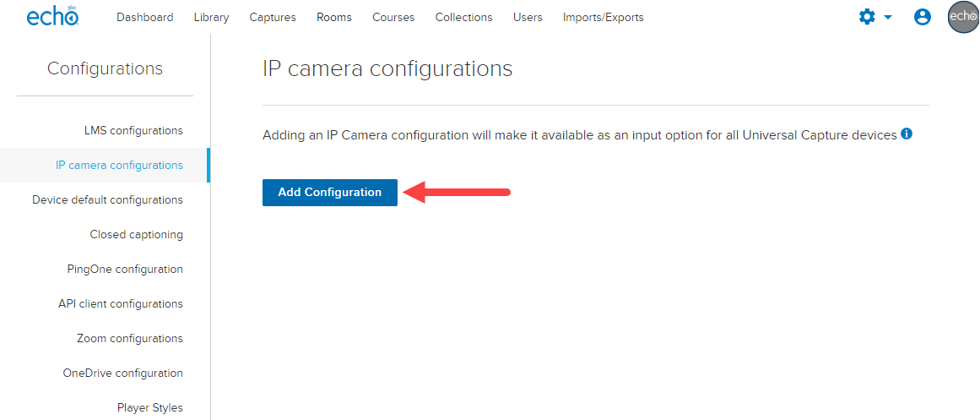
Task: Open Device default configurations
Action: click(x=107, y=199)
